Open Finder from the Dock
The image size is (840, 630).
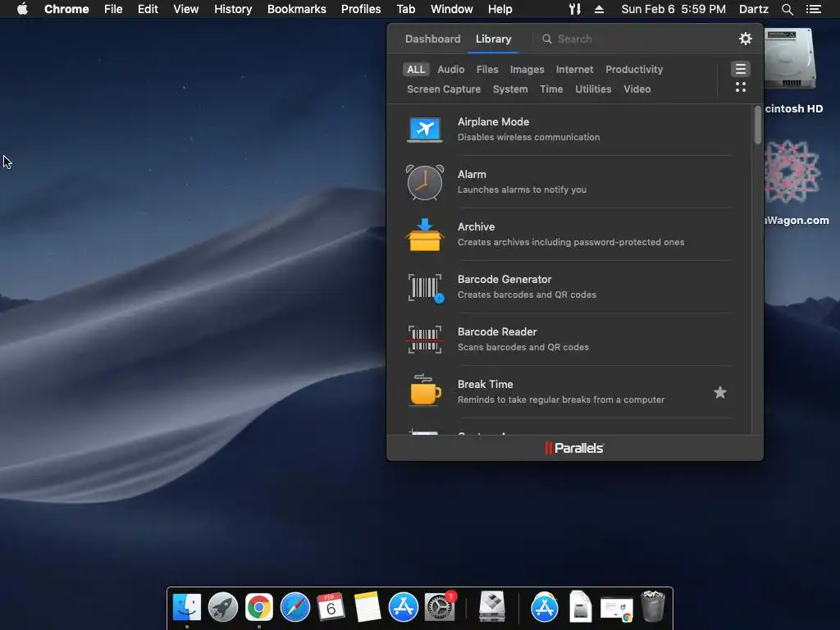187,607
